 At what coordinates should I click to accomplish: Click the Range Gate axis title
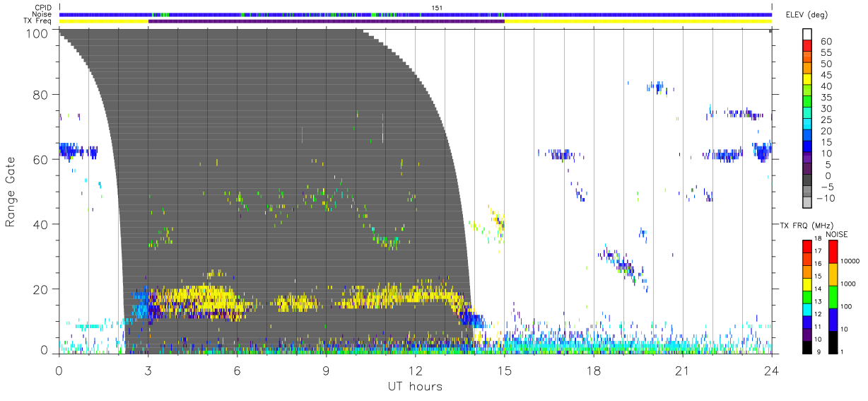[11, 190]
